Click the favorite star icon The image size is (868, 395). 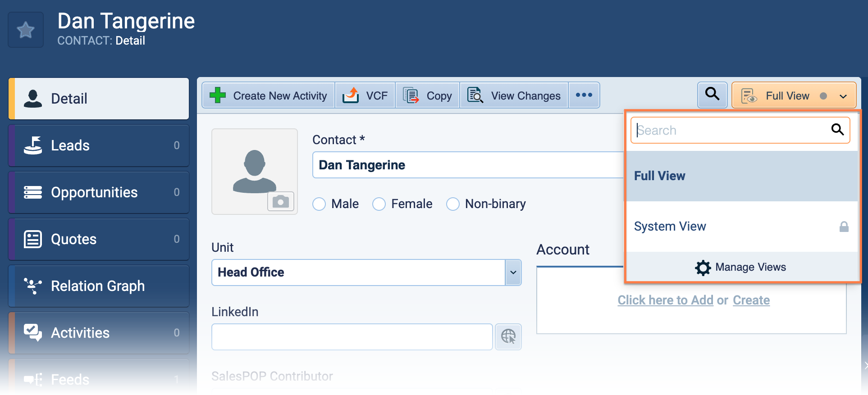26,30
